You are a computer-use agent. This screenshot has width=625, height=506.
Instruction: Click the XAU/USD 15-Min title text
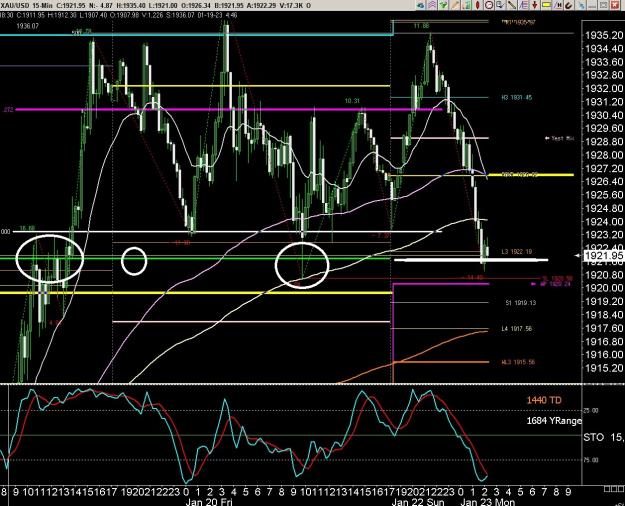coord(28,5)
